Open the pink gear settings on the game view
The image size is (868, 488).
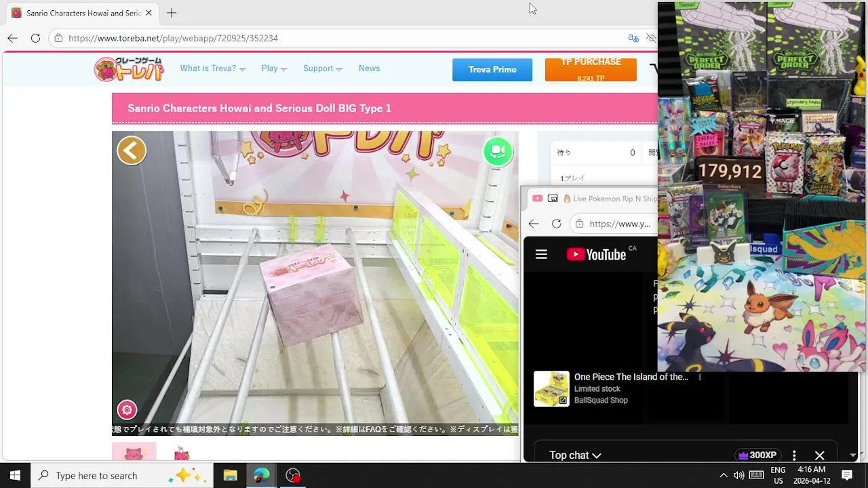pyautogui.click(x=127, y=409)
